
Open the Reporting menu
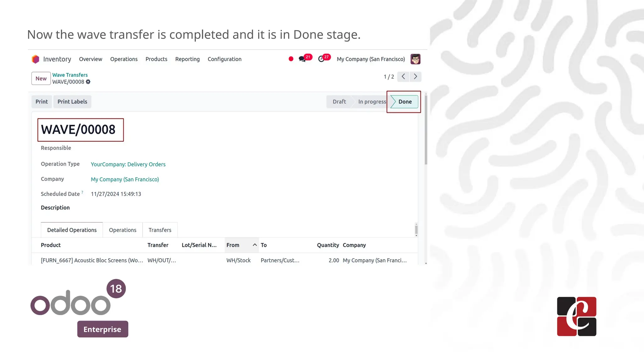coord(187,59)
